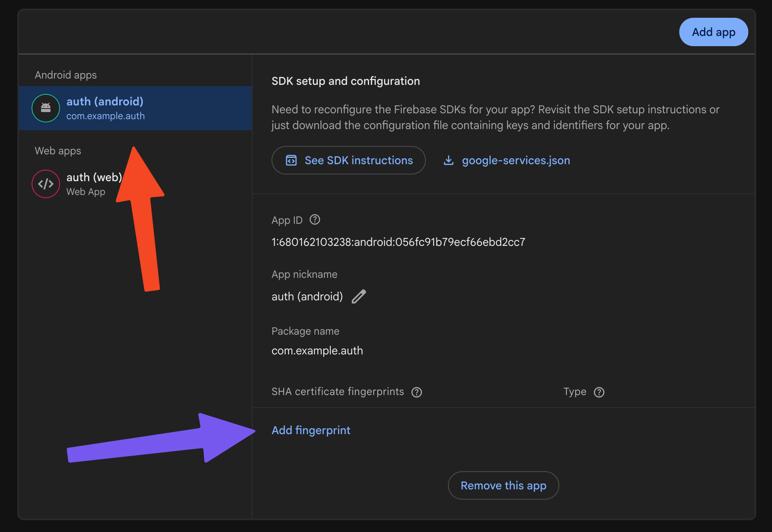
Task: Click the App ID value text
Action: 398,242
